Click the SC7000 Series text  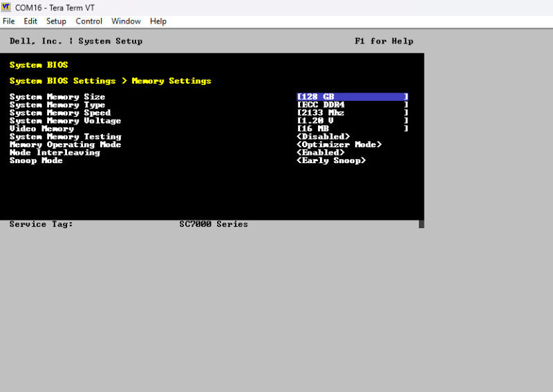pos(214,225)
